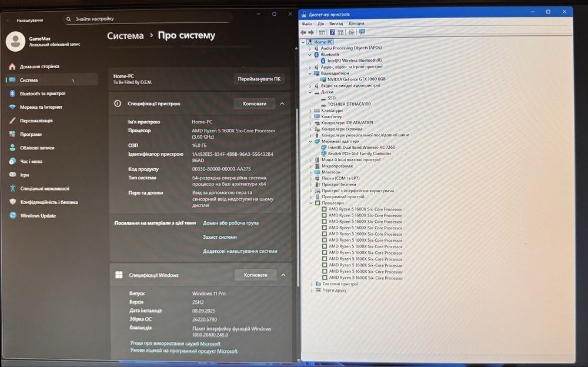The height and width of the screenshot is (367, 588).
Task: Click Back arrow in Device Manager toolbar
Action: pyautogui.click(x=303, y=33)
